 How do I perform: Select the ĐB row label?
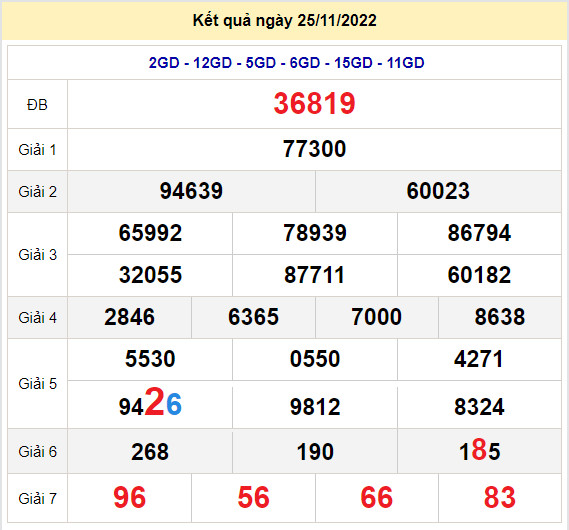37,105
